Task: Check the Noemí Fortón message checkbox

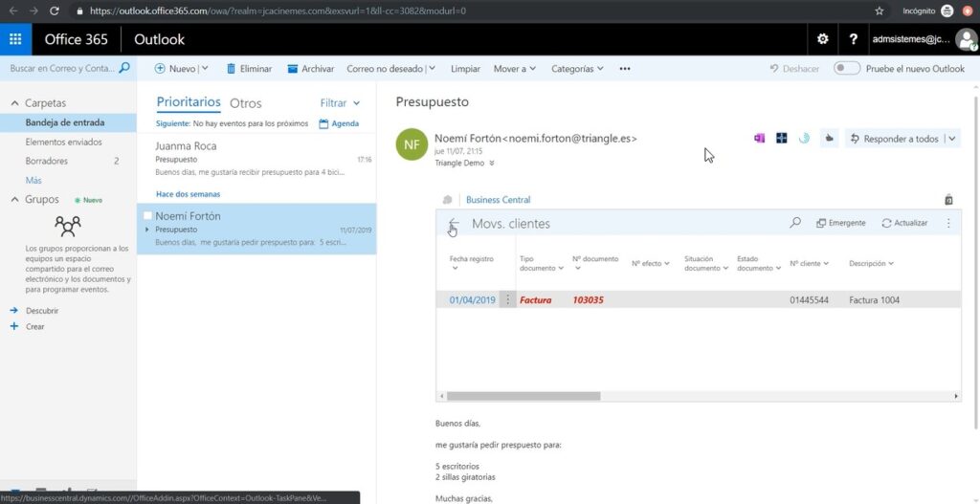Action: pyautogui.click(x=147, y=216)
